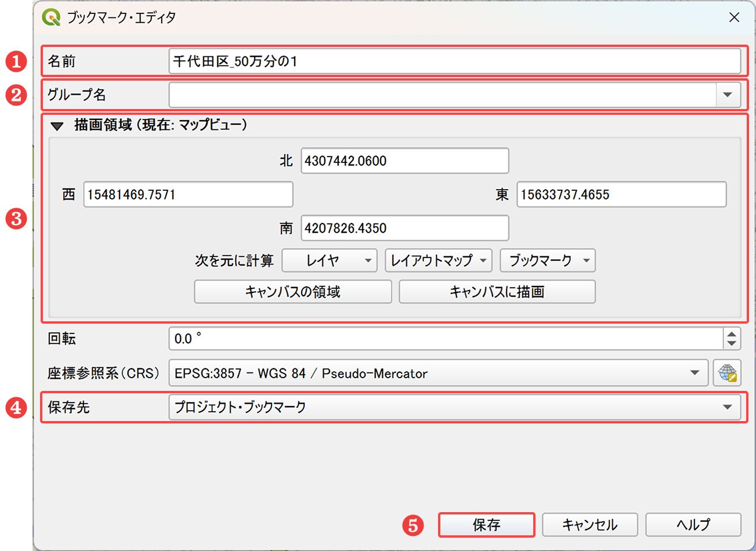The height and width of the screenshot is (551, 756).
Task: Open the ブックマーク calculate-from dropdown
Action: (548, 260)
